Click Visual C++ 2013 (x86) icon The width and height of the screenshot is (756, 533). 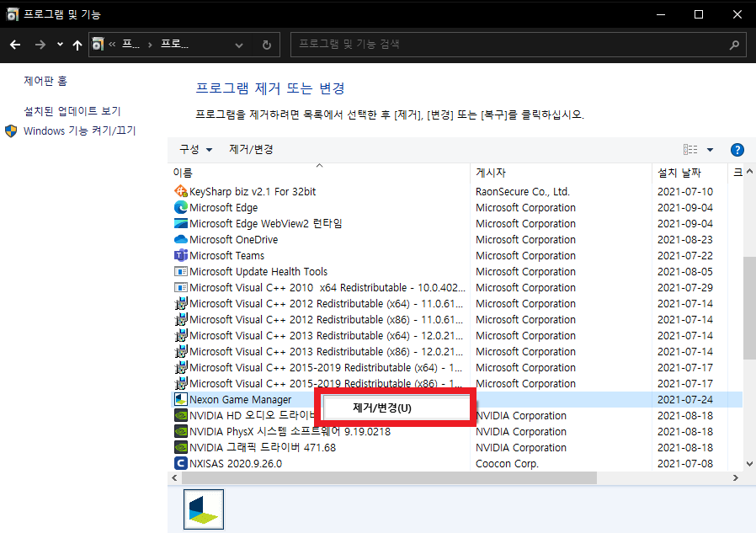click(181, 351)
